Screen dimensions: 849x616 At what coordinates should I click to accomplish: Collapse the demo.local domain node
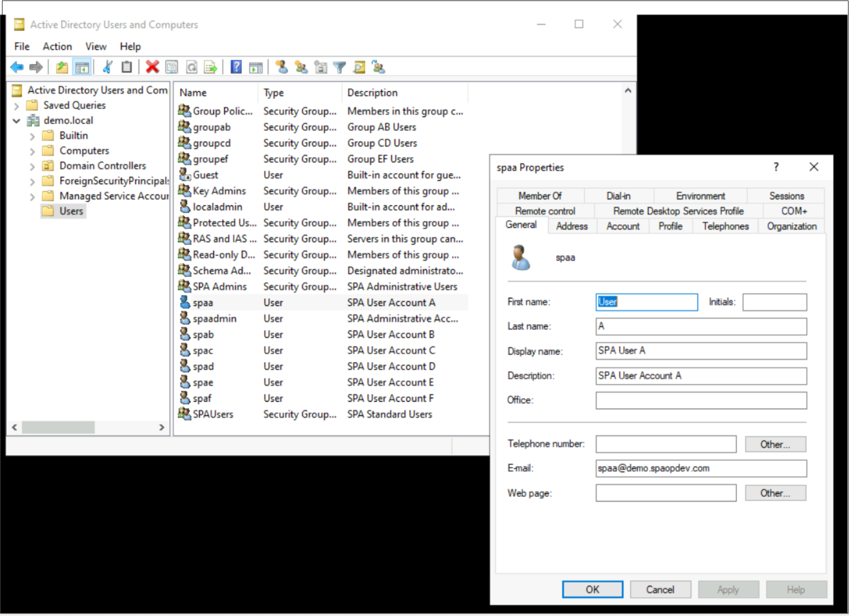coord(17,121)
